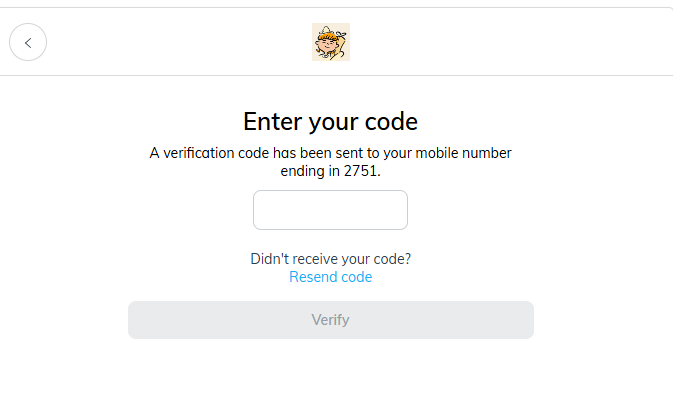Submit the code with the grey Verify button
Screen dimensions: 673x417
[330, 320]
